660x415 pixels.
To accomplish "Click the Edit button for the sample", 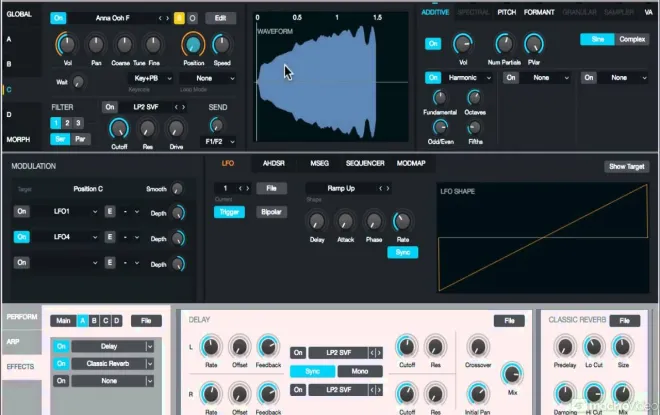I will (x=221, y=18).
